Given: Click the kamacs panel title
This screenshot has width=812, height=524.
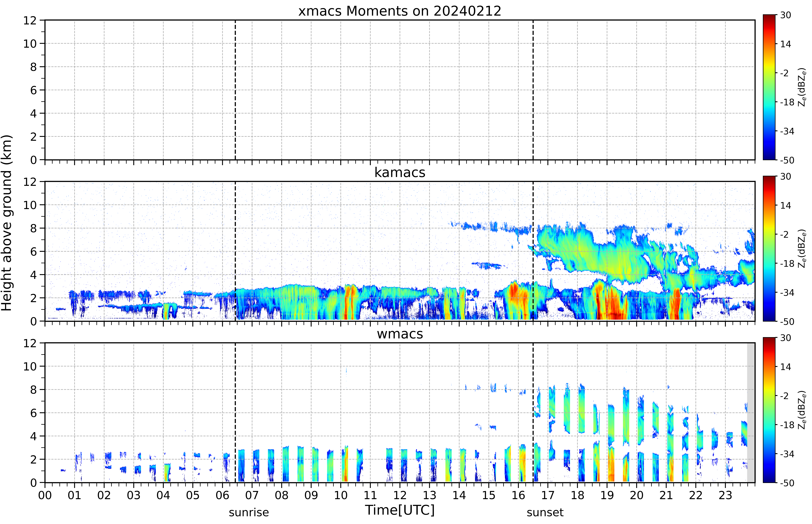Looking at the screenshot, I should (400, 172).
